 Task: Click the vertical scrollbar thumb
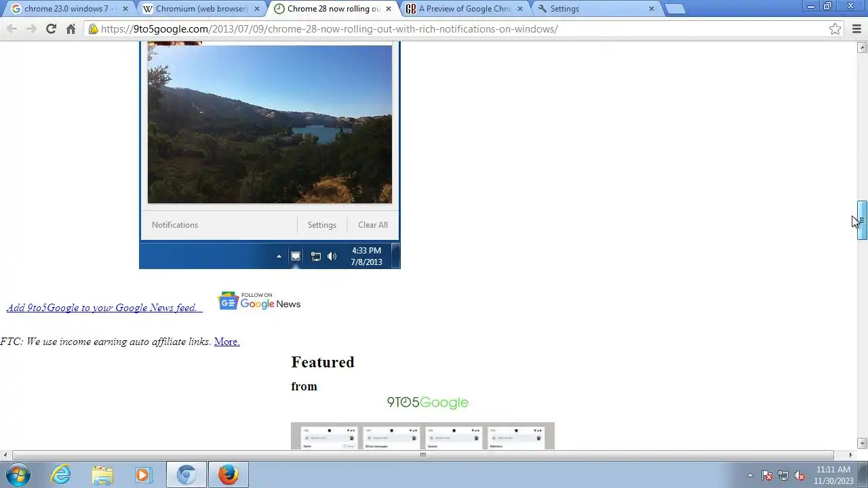click(x=862, y=220)
